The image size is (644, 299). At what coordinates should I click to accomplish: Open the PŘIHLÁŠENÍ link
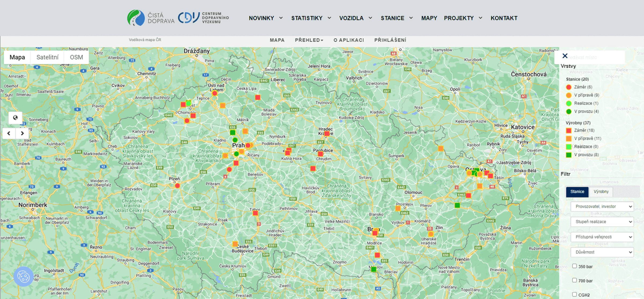pos(390,40)
